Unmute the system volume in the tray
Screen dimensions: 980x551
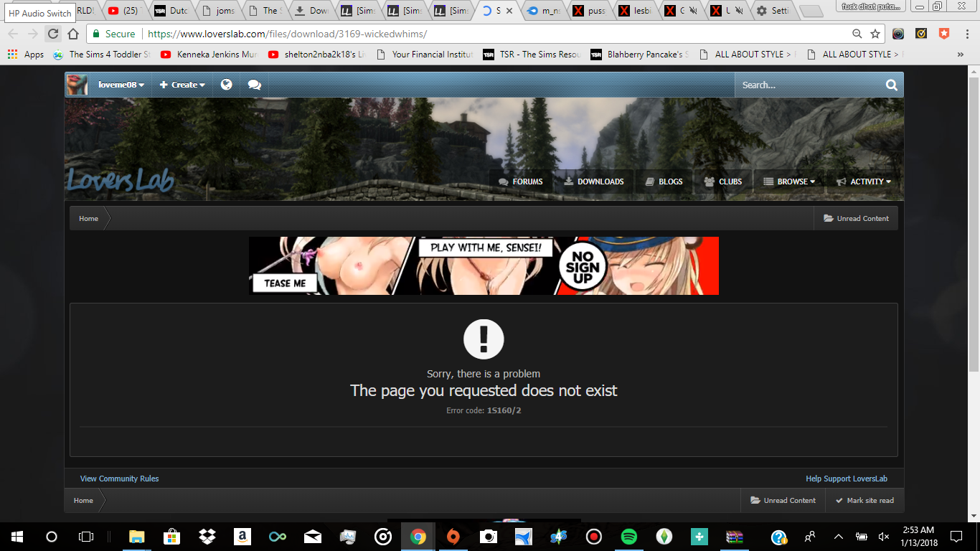(883, 537)
